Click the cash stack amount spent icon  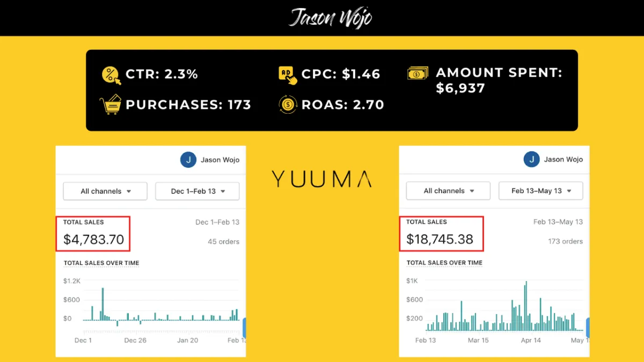[418, 73]
